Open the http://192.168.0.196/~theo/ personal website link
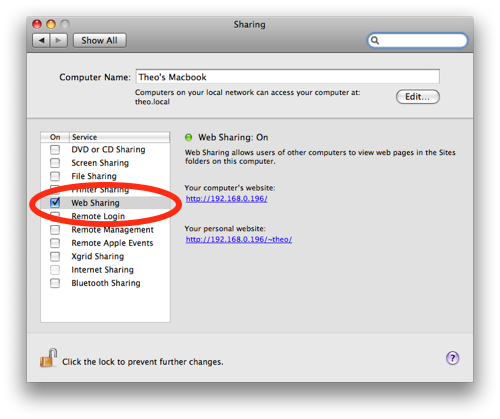The image size is (500, 419). pos(239,239)
